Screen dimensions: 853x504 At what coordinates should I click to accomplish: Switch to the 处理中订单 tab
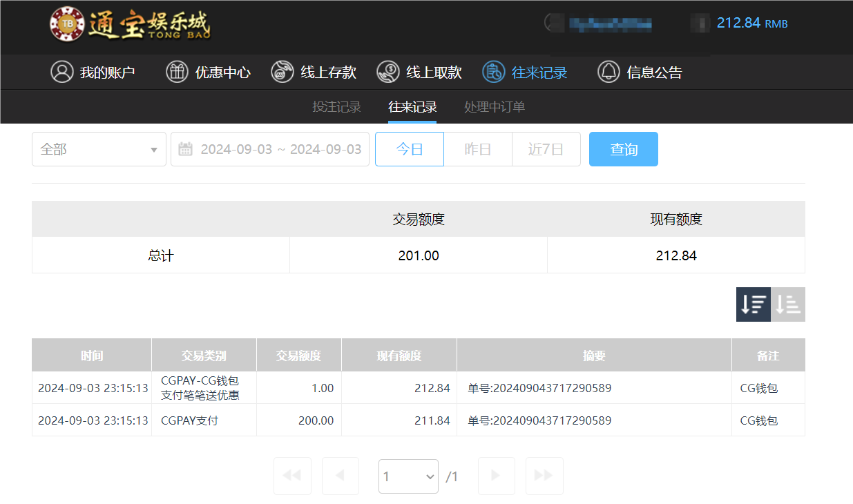495,107
